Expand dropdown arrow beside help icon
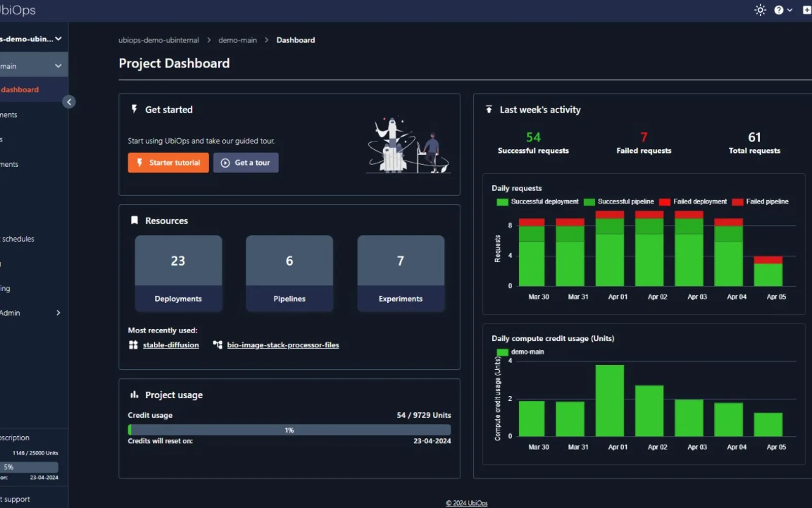Screen dimensions: 812x508 [x=790, y=10]
